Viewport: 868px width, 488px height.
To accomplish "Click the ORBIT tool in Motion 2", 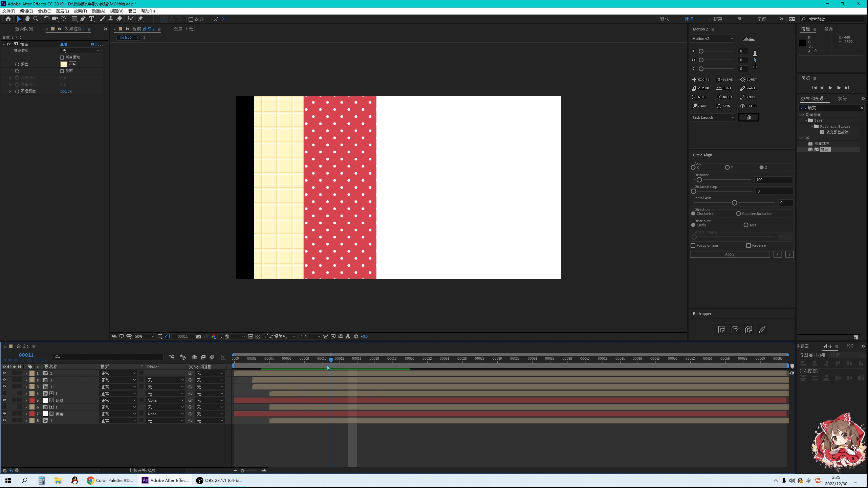I will point(724,97).
